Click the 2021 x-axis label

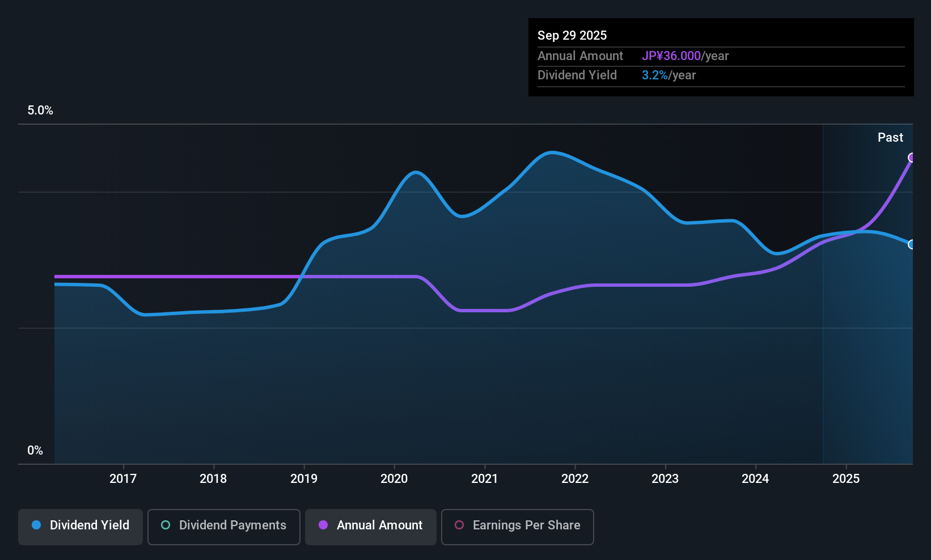[x=485, y=479]
